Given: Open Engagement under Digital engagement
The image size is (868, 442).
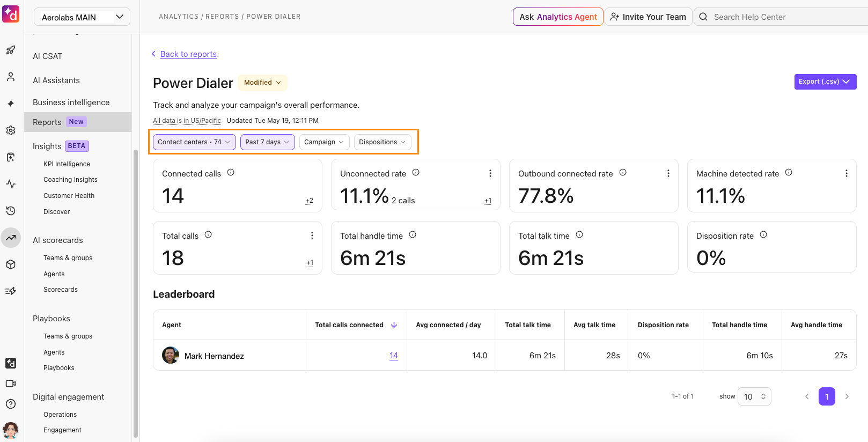Looking at the screenshot, I should (63, 430).
